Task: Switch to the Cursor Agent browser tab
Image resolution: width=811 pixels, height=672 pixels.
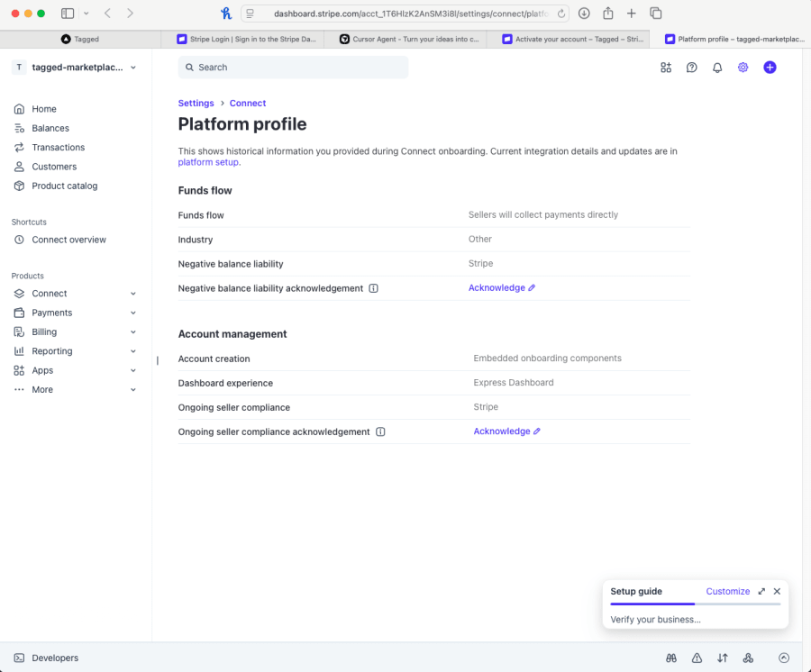Action: 405,40
